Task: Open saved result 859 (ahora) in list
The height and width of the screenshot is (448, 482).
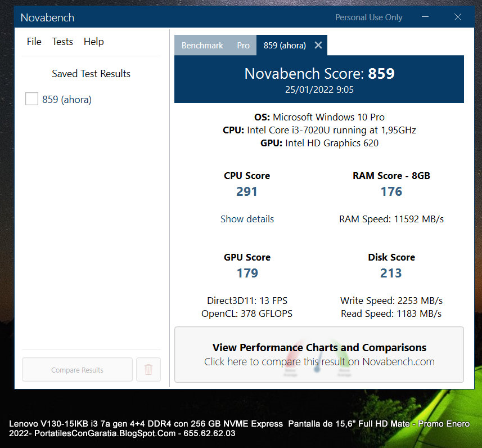Action: pos(67,100)
